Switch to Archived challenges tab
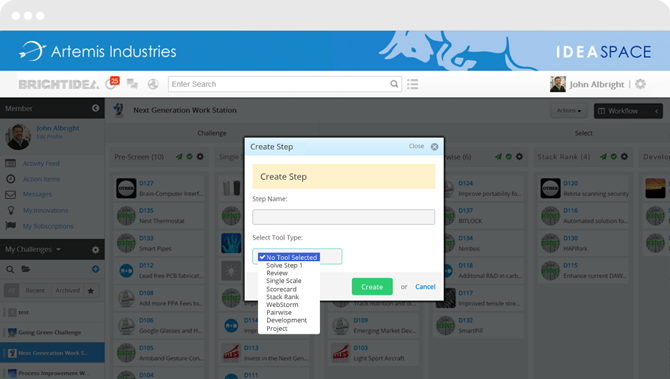This screenshot has width=670, height=379. tap(68, 291)
